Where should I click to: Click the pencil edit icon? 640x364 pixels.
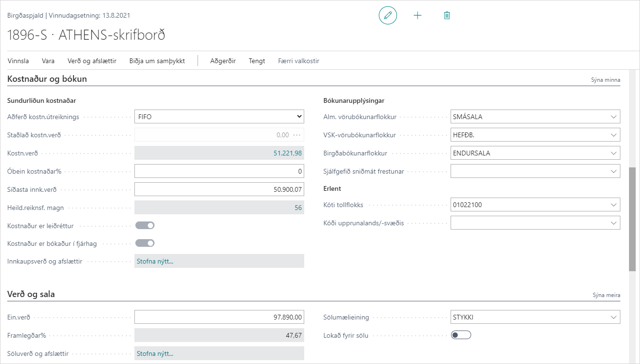pyautogui.click(x=387, y=15)
